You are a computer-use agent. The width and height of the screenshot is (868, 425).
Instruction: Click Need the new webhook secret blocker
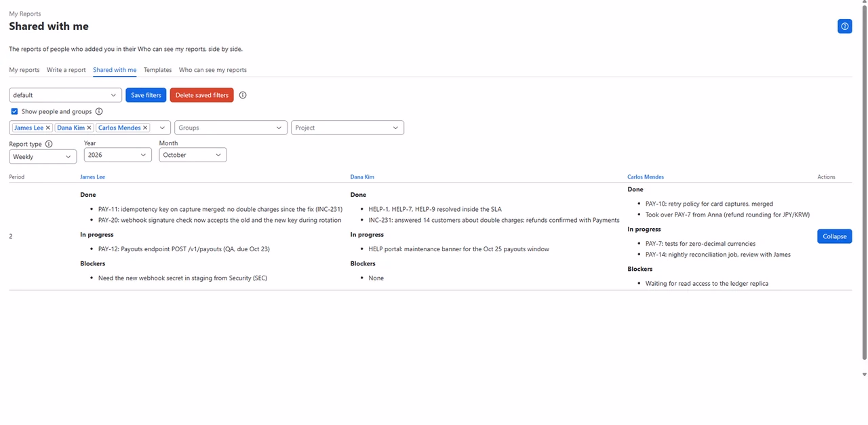(183, 278)
